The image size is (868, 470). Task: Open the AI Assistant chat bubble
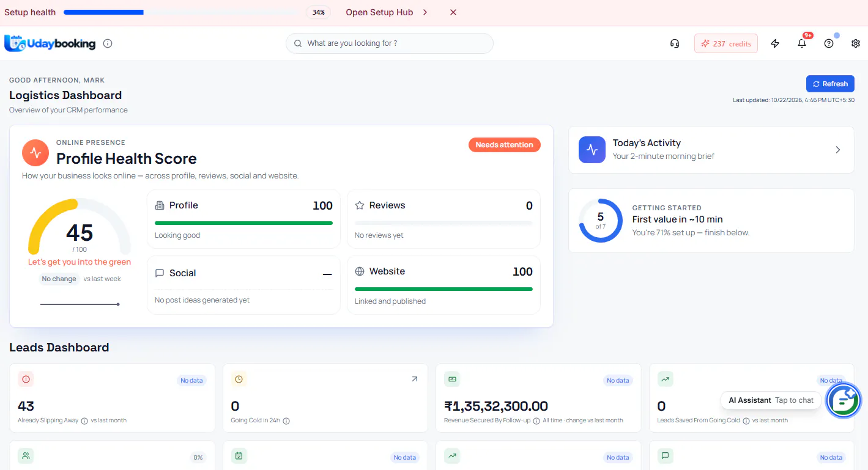[844, 401]
